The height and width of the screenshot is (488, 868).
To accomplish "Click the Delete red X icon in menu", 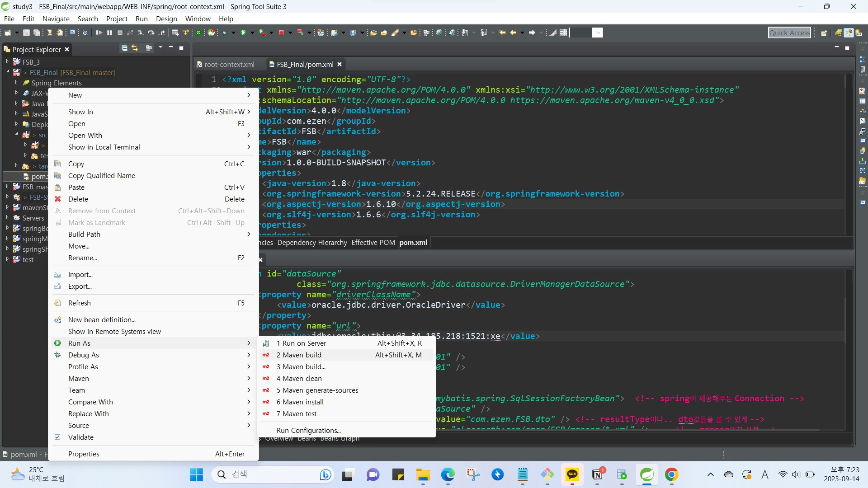I will click(x=57, y=199).
